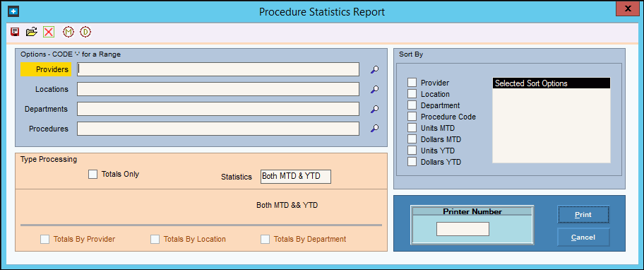Enable Units YTD sorting
Screen dimensions: 644x270
click(x=412, y=151)
